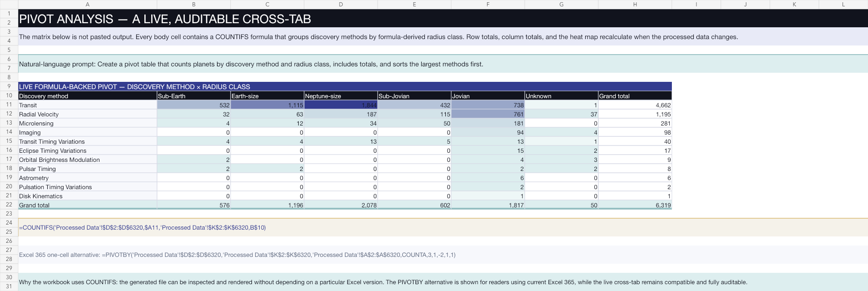Click the Astrometry row label

(x=88, y=178)
